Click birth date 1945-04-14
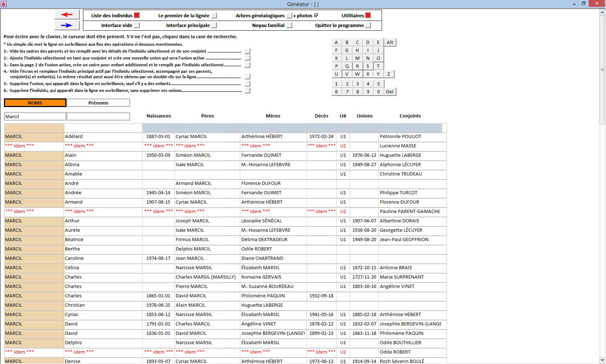This screenshot has width=606, height=364. 158,193
